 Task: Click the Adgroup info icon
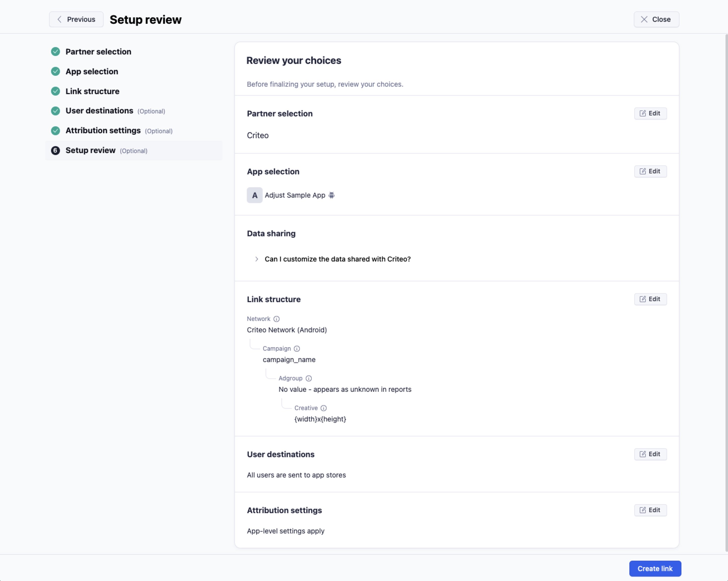[309, 378]
